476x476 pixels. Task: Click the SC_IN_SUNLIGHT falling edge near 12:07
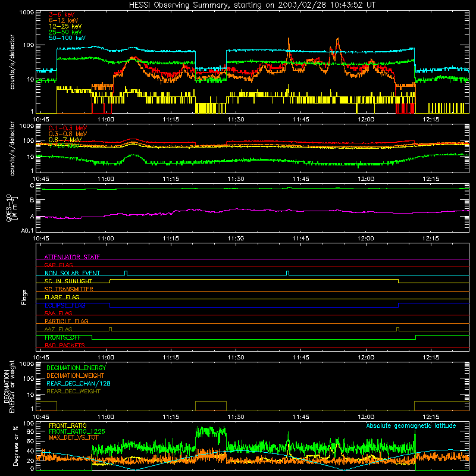click(x=398, y=281)
